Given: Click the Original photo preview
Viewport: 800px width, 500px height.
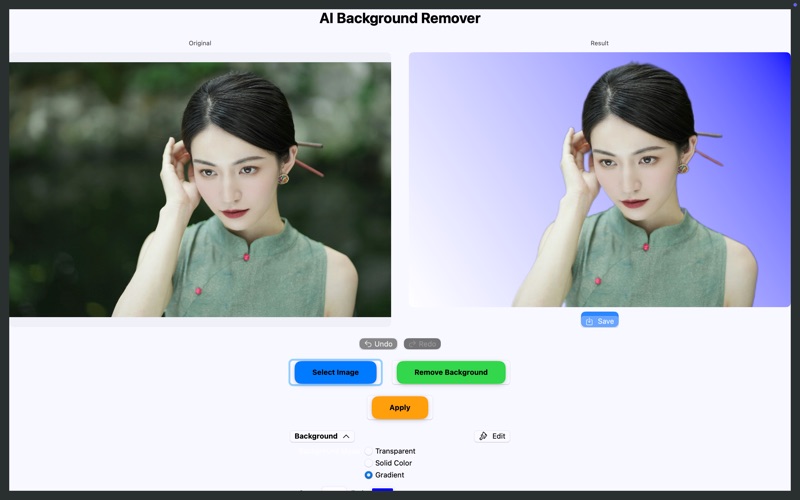Looking at the screenshot, I should 200,189.
